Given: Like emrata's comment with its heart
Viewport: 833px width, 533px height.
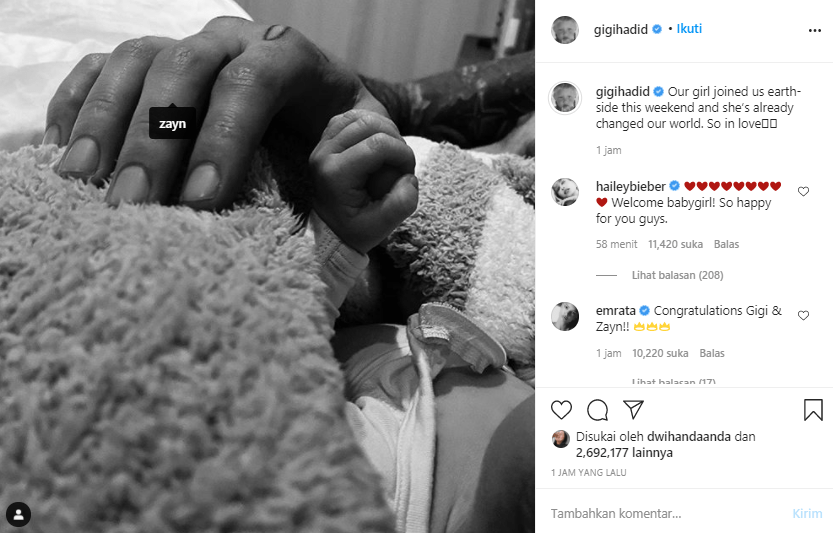Looking at the screenshot, I should 803,316.
